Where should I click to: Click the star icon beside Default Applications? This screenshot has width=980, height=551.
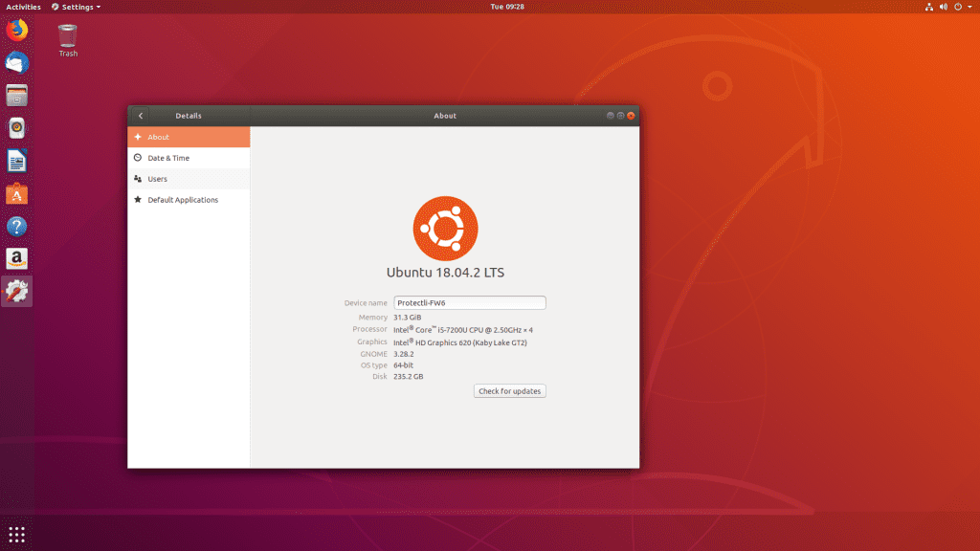pos(138,200)
